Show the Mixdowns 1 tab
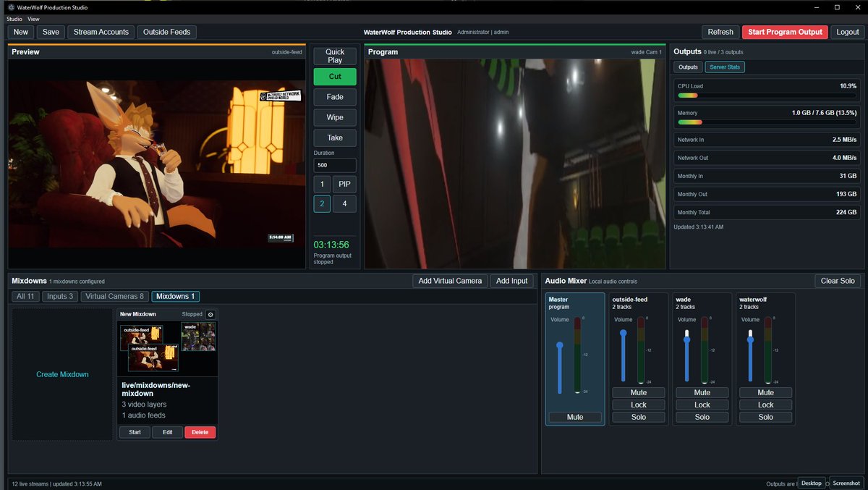The height and width of the screenshot is (490, 868). pos(176,296)
